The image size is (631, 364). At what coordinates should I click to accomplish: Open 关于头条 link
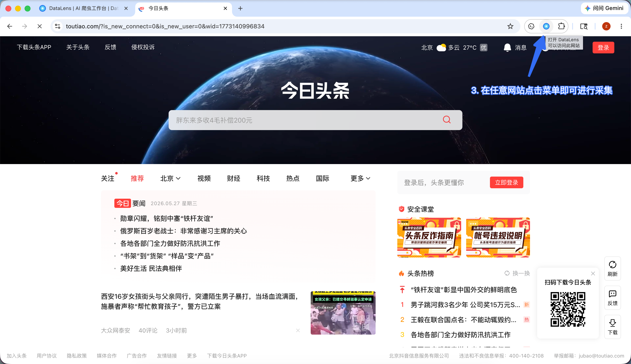(78, 47)
